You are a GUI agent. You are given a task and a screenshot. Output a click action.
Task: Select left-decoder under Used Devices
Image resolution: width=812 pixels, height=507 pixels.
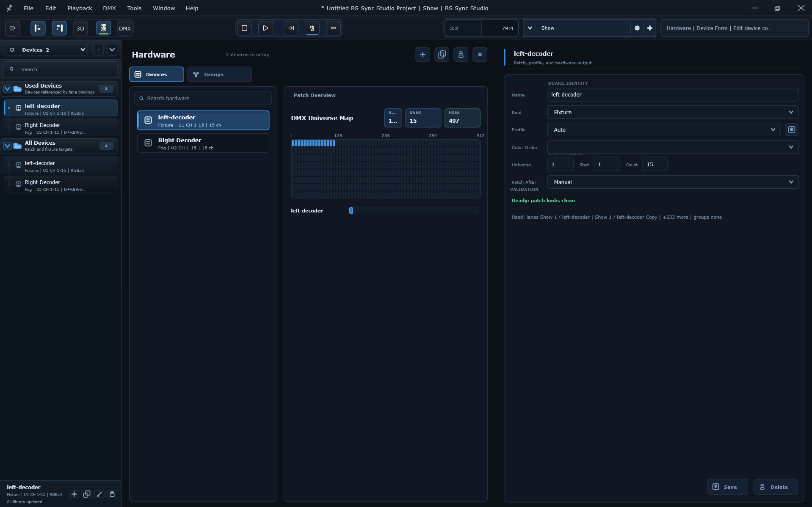point(60,108)
